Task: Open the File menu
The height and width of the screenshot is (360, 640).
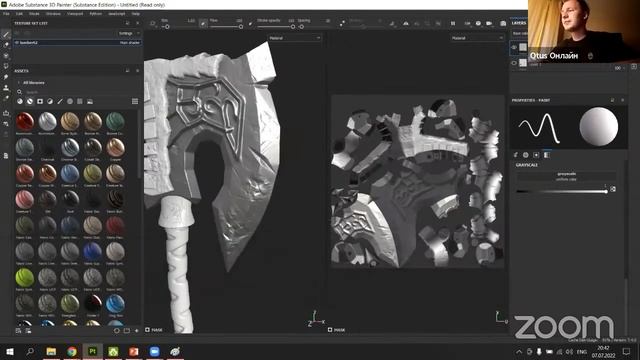Action: coord(6,13)
